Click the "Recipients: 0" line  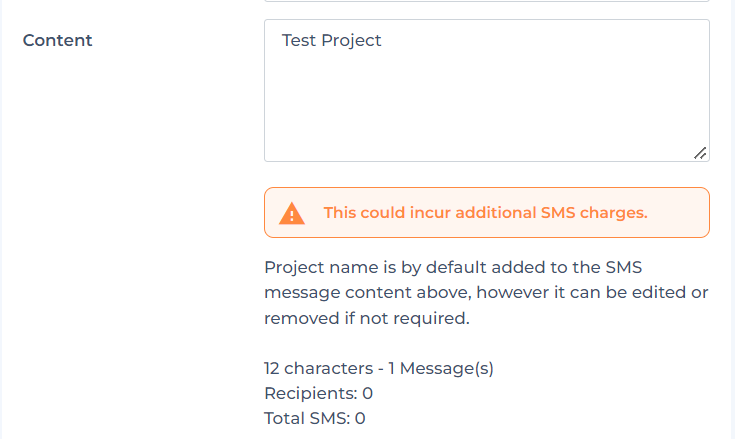(318, 393)
